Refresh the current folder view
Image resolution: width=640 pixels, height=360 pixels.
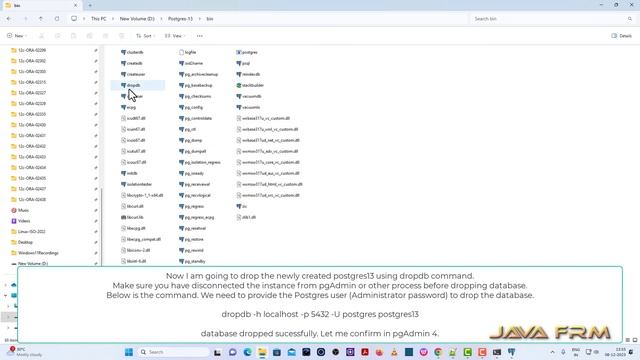(57, 19)
